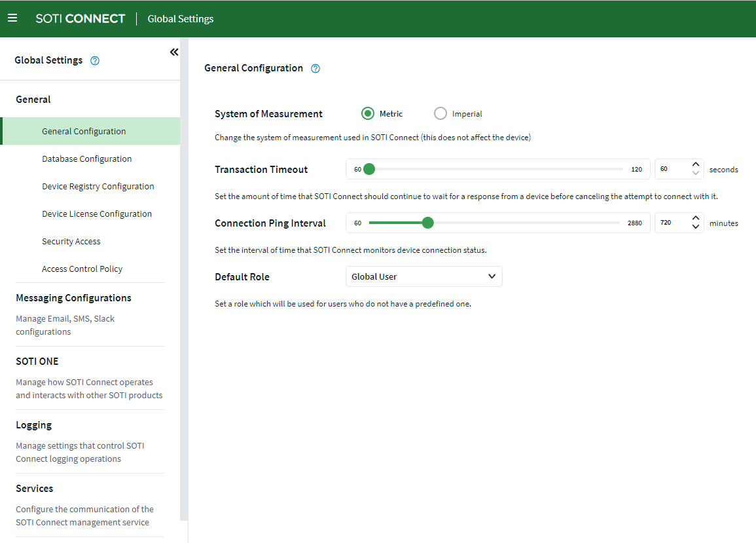Go to Device Registry Configuration
Screen dimensions: 756x543
pyautogui.click(x=98, y=186)
